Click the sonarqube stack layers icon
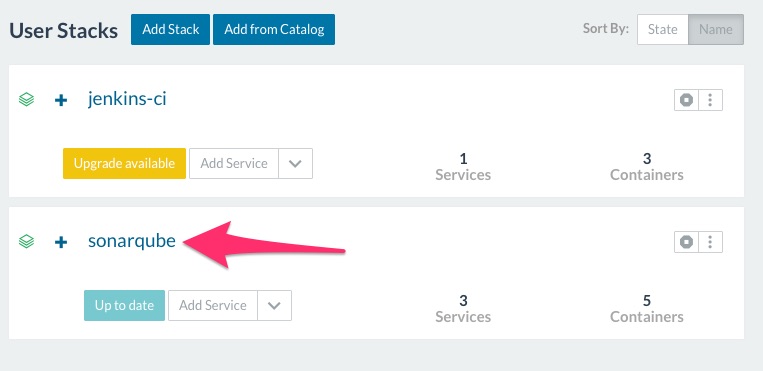763x371 pixels. pyautogui.click(x=26, y=241)
